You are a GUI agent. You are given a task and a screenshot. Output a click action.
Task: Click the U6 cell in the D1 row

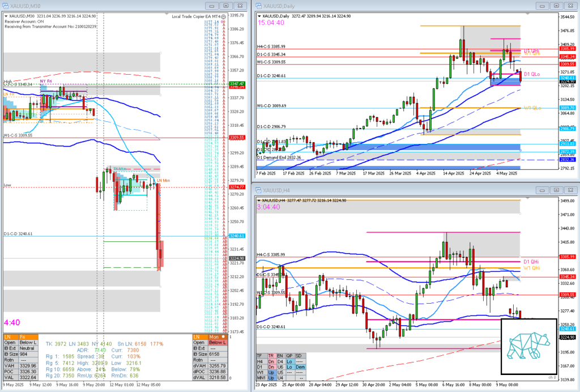coord(280,367)
